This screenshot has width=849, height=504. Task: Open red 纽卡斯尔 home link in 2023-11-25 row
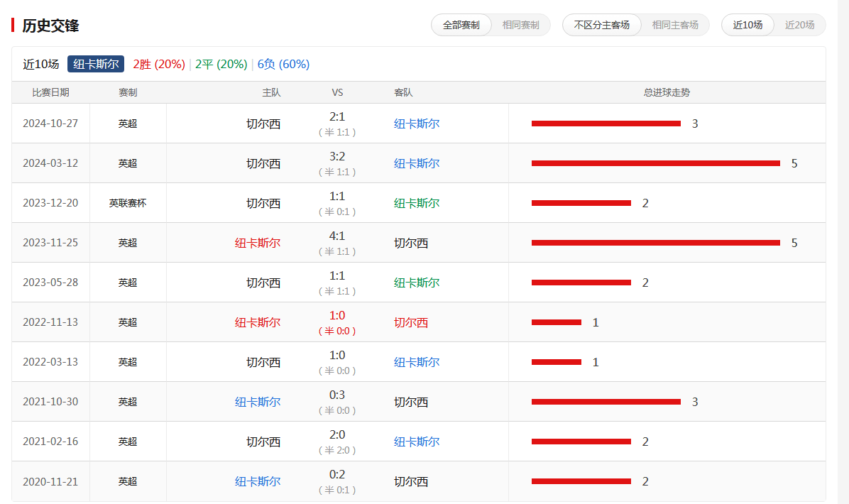click(x=258, y=243)
